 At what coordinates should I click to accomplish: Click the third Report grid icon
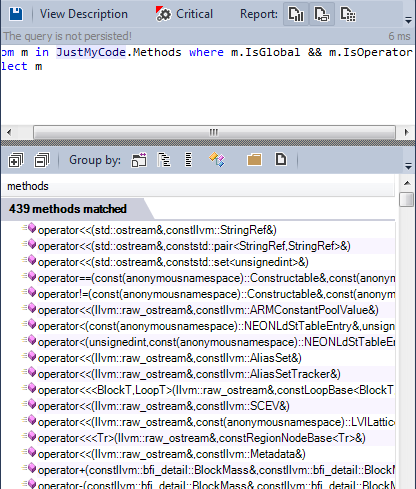[x=348, y=14]
